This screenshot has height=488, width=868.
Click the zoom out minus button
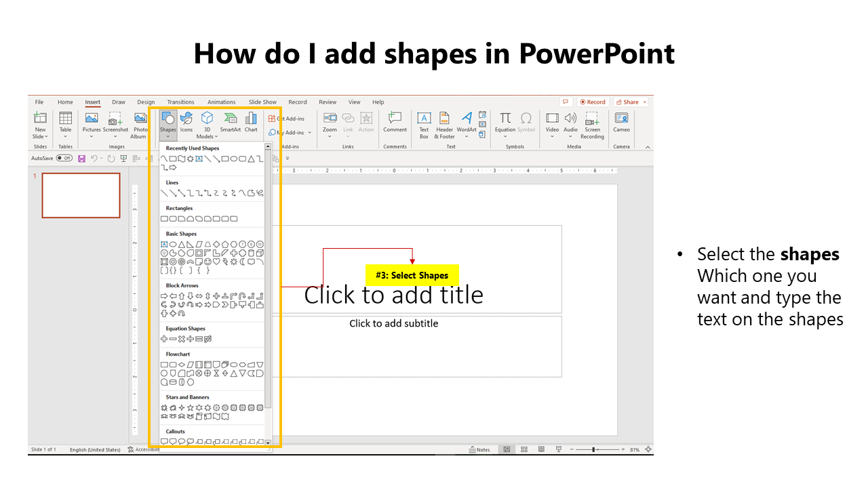tap(572, 449)
